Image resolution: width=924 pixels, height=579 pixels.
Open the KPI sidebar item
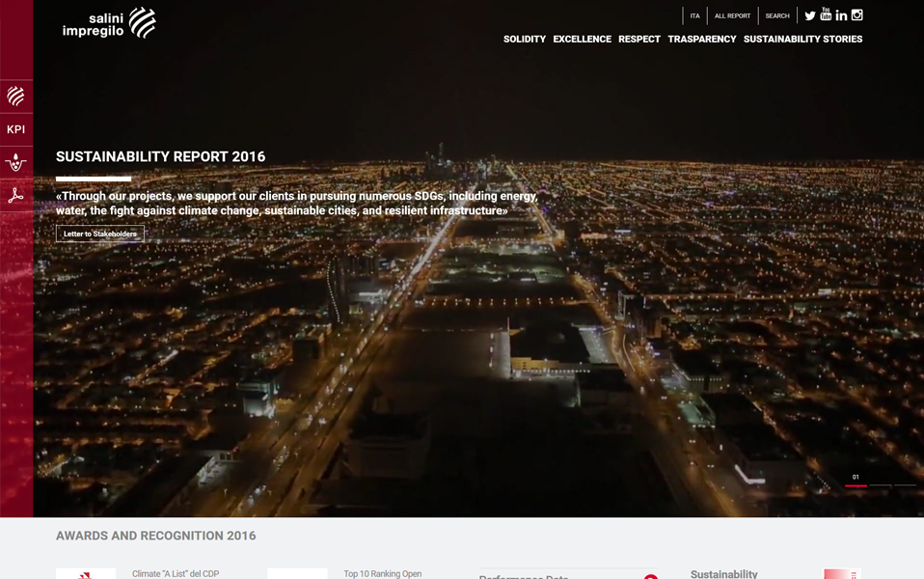[16, 129]
